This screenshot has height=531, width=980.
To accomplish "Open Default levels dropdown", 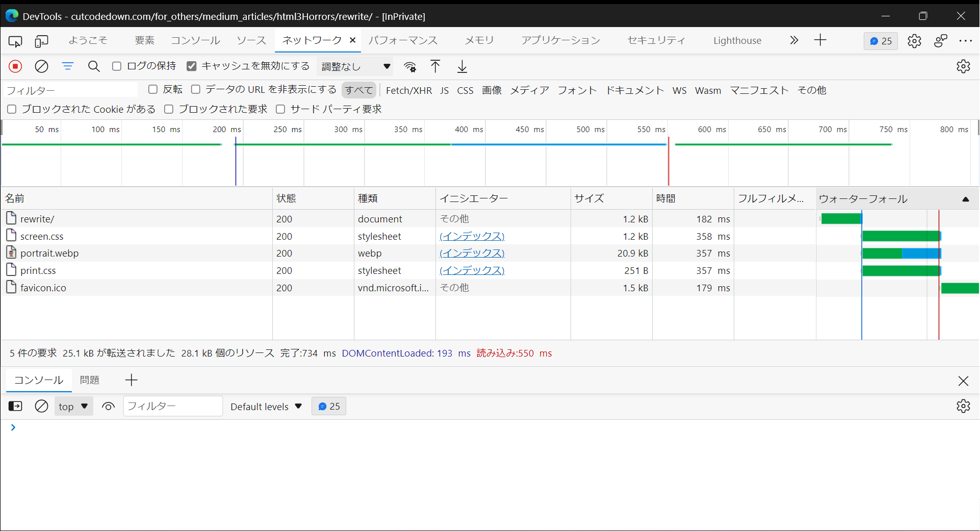I will [x=266, y=407].
